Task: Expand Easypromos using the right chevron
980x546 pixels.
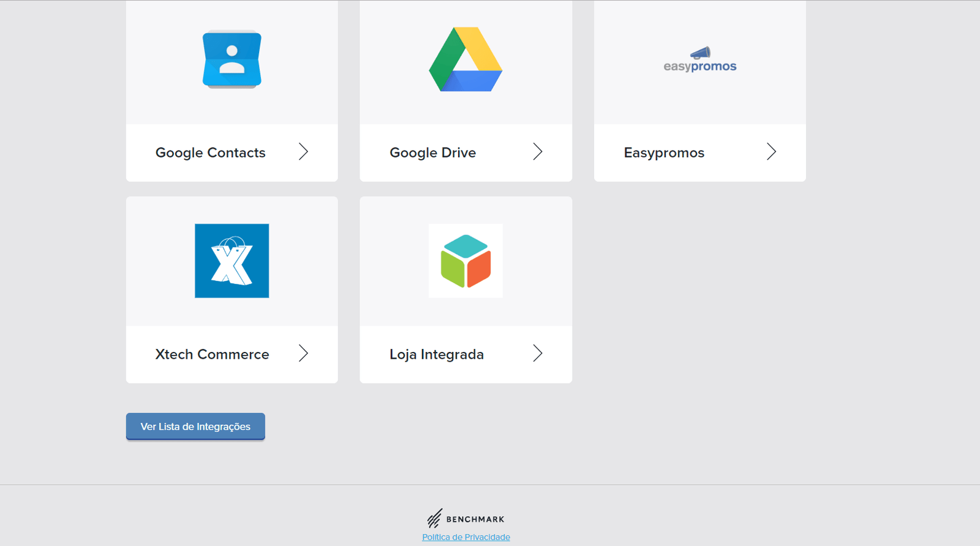Action: click(771, 152)
